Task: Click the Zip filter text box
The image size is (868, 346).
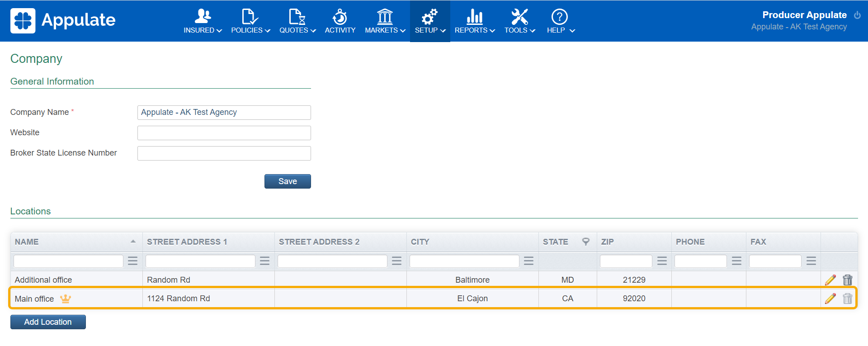Action: [626, 261]
